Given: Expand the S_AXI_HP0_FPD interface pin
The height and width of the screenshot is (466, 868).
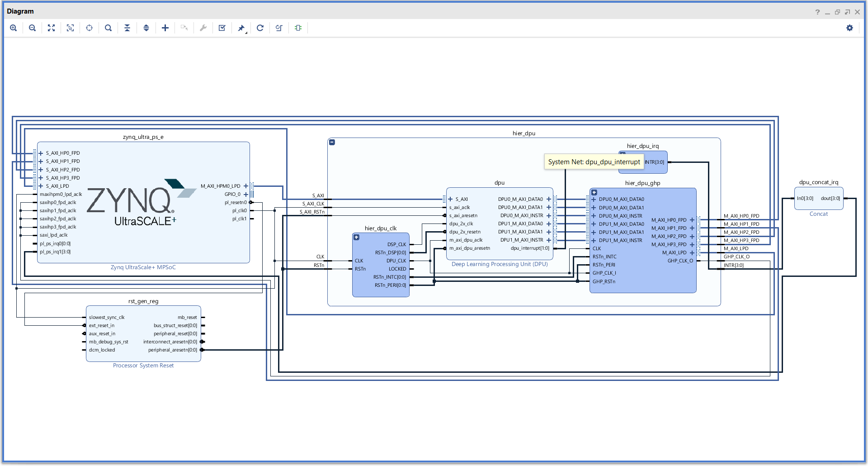Looking at the screenshot, I should coord(40,153).
